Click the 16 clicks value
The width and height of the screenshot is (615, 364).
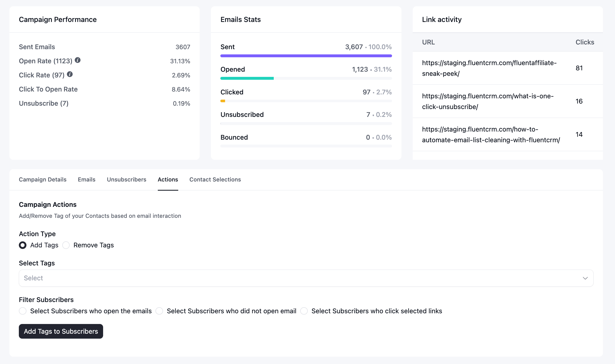tap(579, 101)
